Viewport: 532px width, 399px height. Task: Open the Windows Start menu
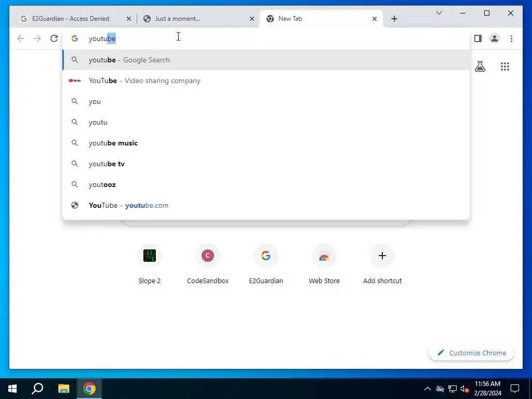pyautogui.click(x=12, y=389)
